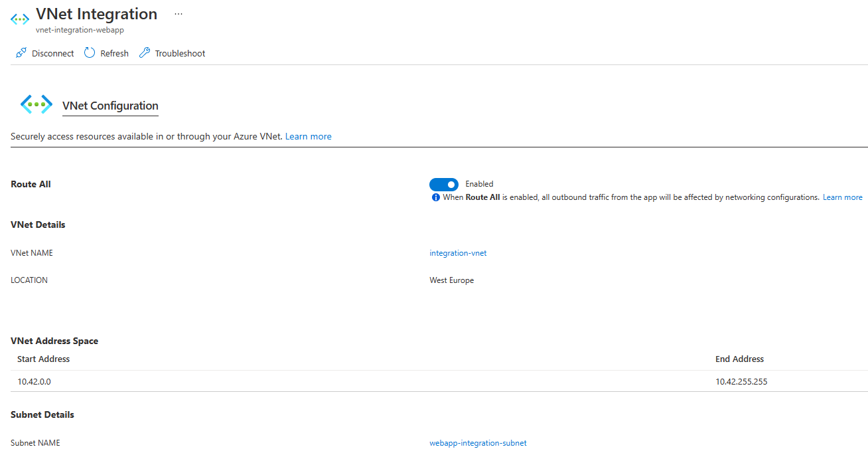This screenshot has width=868, height=453.
Task: Select the 10.42.0.0 start address cell
Action: [x=35, y=382]
